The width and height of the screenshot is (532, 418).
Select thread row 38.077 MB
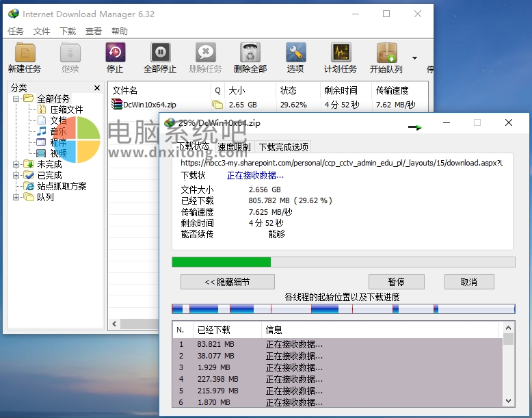(x=337, y=356)
